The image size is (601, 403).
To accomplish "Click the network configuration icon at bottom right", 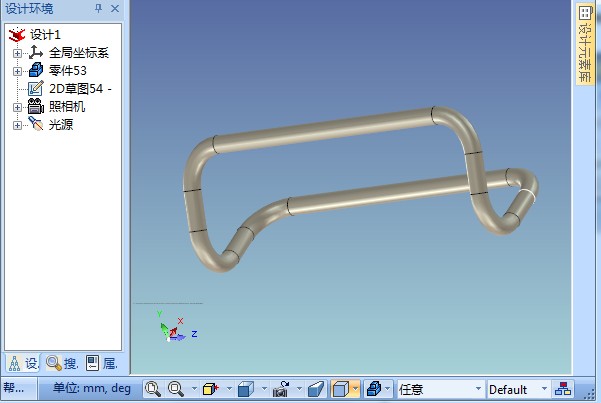I will [x=565, y=389].
